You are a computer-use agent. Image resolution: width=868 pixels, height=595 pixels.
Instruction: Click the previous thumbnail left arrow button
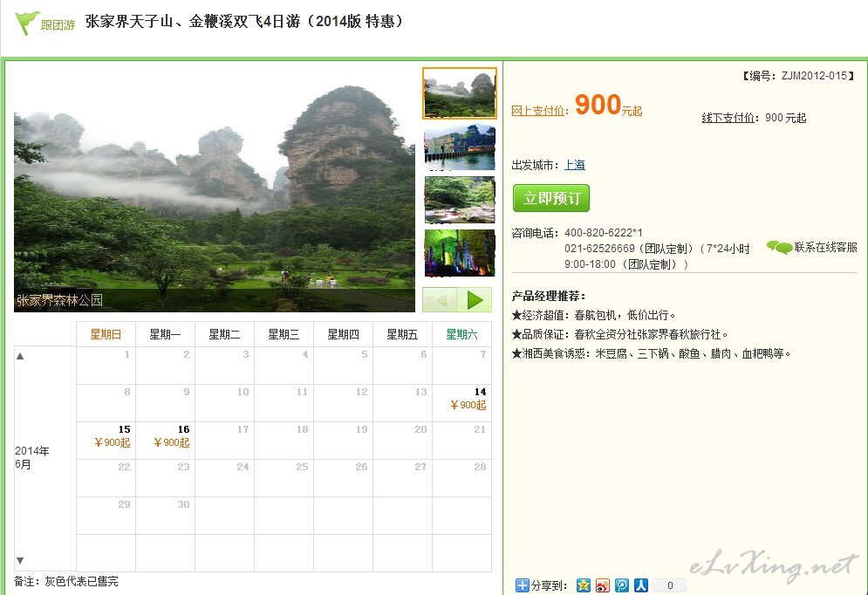click(x=440, y=300)
